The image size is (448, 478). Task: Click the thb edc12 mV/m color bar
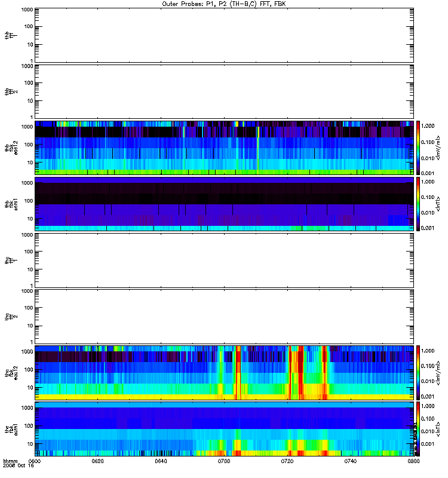(418, 148)
